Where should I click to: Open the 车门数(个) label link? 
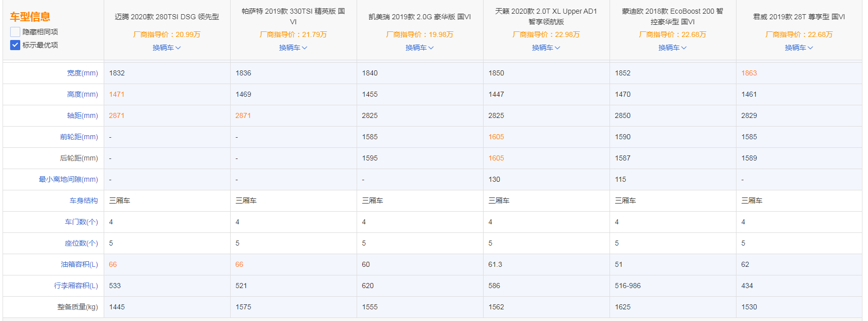coord(81,222)
